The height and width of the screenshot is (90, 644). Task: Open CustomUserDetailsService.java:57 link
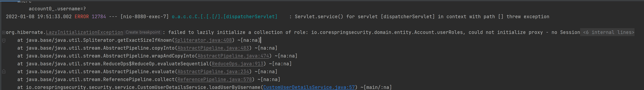tap(309, 87)
